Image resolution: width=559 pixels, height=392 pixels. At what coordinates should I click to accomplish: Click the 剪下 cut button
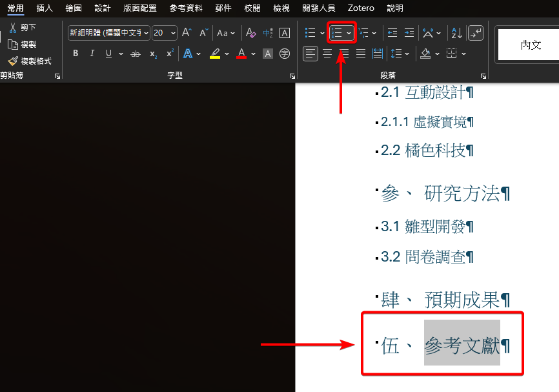pos(23,27)
